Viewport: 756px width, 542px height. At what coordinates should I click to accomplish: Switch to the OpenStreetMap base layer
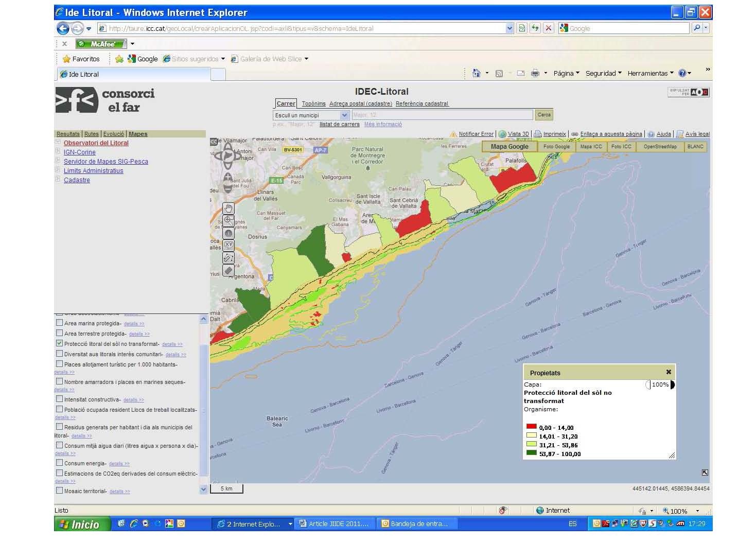(660, 147)
